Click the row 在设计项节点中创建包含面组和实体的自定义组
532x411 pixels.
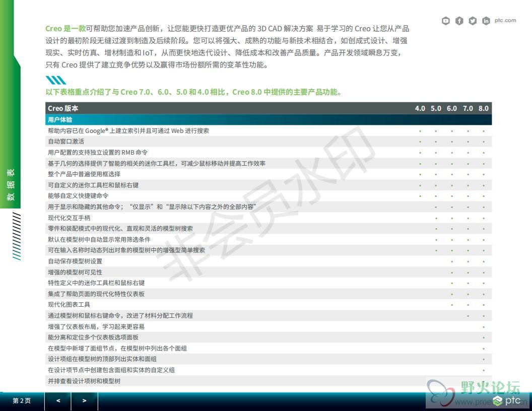[269, 370]
